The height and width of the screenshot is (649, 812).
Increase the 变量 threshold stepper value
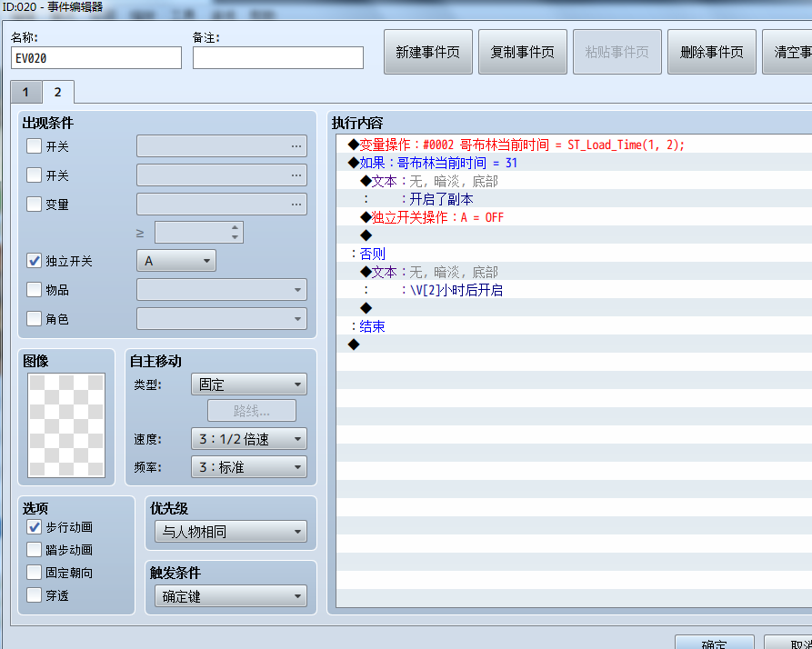pyautogui.click(x=236, y=227)
